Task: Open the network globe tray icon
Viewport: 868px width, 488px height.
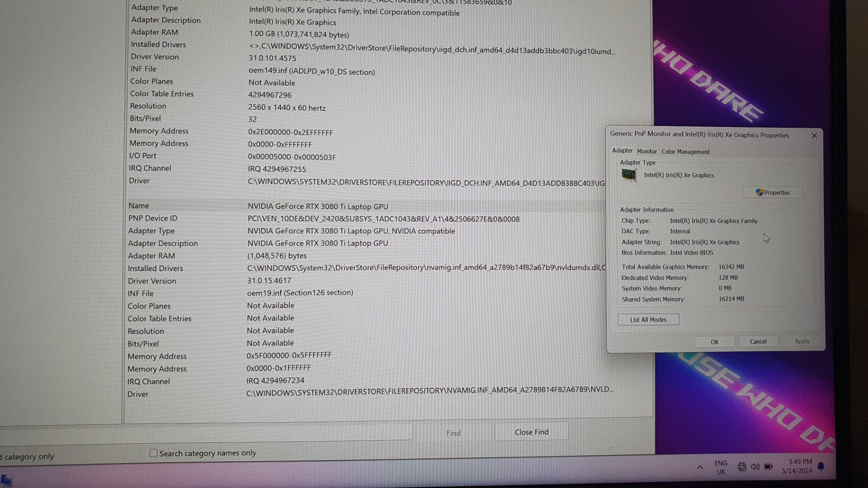Action: pyautogui.click(x=742, y=467)
